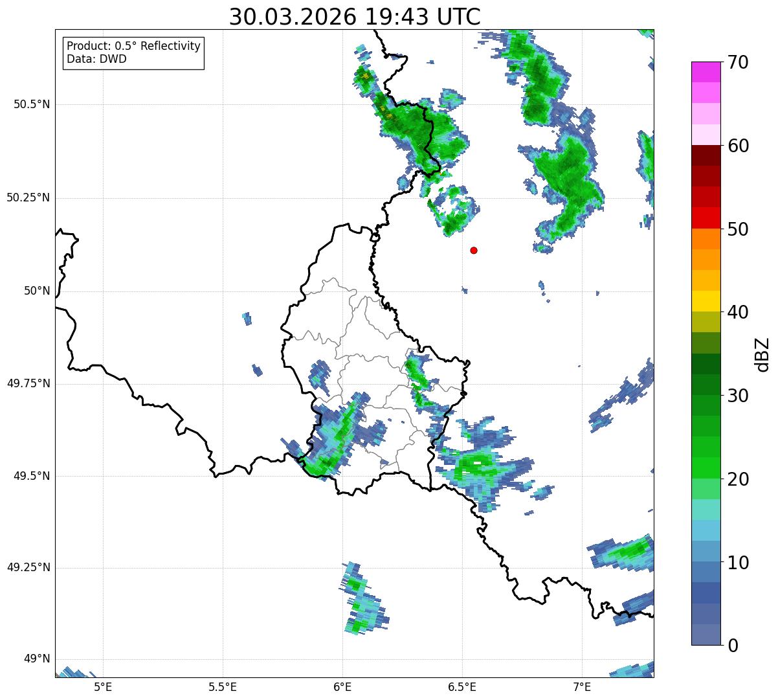778x700 pixels.
Task: Click the 50.5°N latitude label
Action: [x=32, y=104]
